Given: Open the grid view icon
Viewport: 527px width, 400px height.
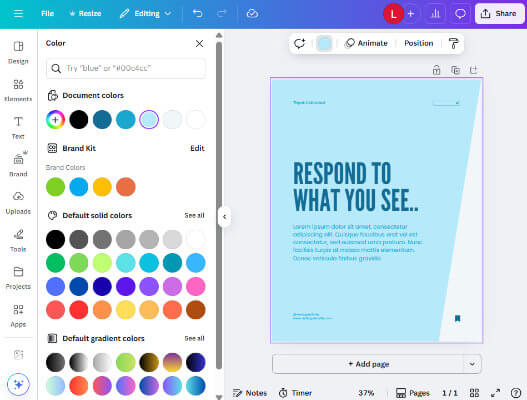Looking at the screenshot, I should [x=474, y=393].
